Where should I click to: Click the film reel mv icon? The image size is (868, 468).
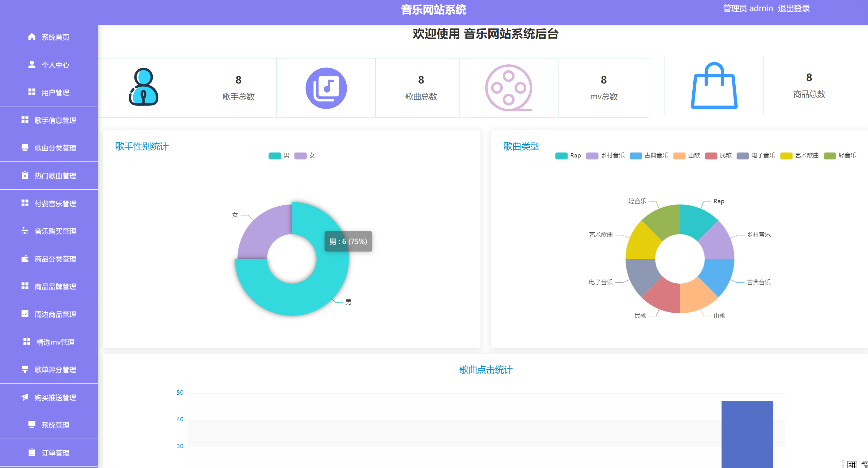(508, 88)
